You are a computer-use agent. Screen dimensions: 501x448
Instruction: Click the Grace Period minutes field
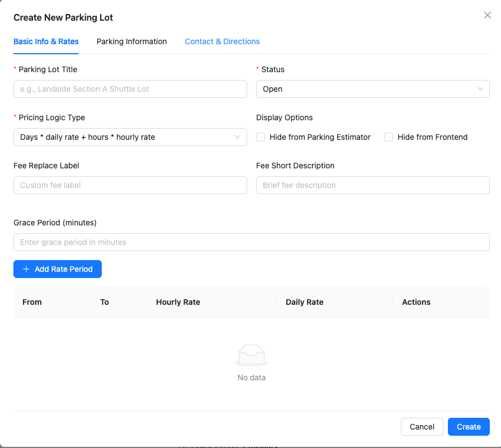click(x=251, y=242)
